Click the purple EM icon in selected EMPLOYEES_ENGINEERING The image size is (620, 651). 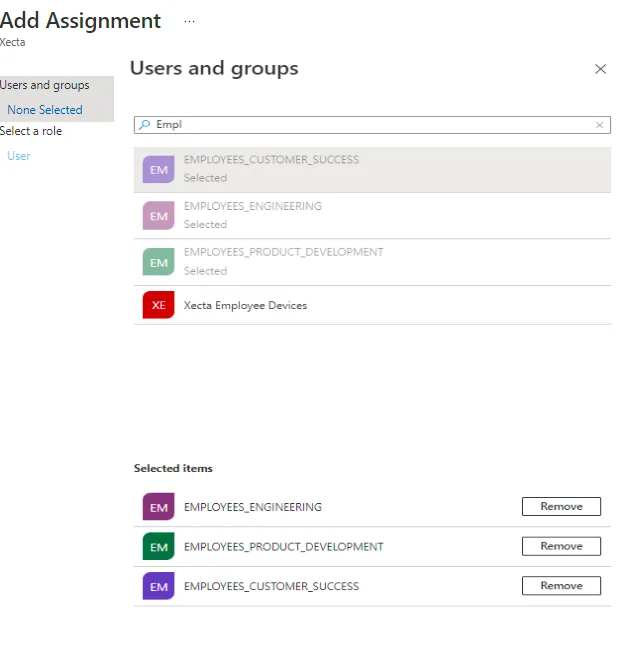(x=158, y=507)
